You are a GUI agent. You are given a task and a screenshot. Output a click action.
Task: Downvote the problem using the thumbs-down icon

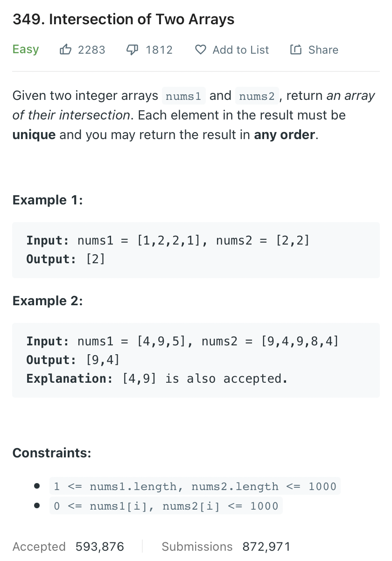(x=132, y=49)
